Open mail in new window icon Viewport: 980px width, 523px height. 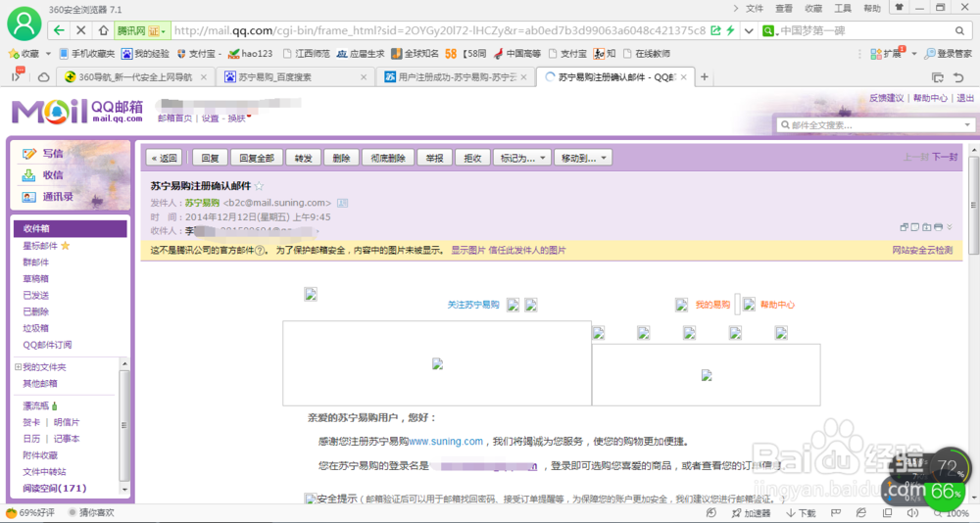(x=904, y=227)
